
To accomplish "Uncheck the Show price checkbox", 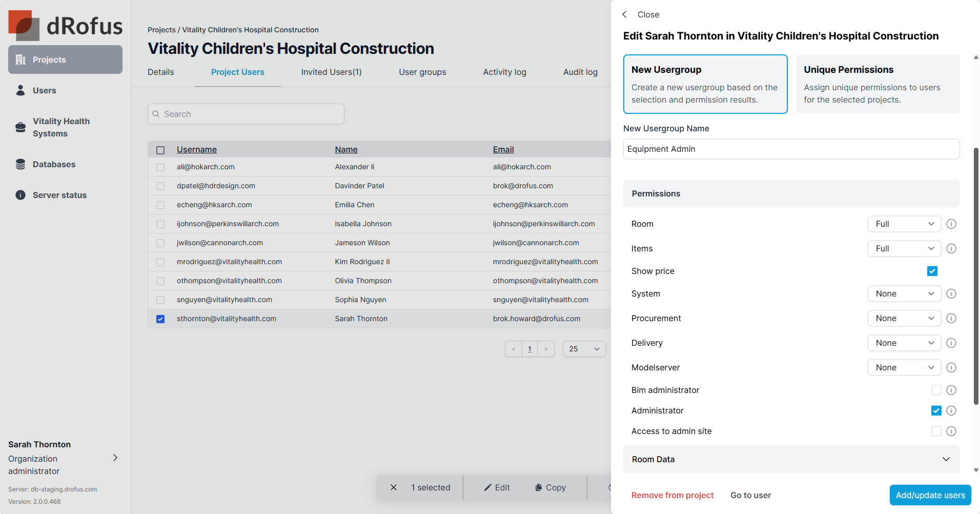I will (932, 271).
